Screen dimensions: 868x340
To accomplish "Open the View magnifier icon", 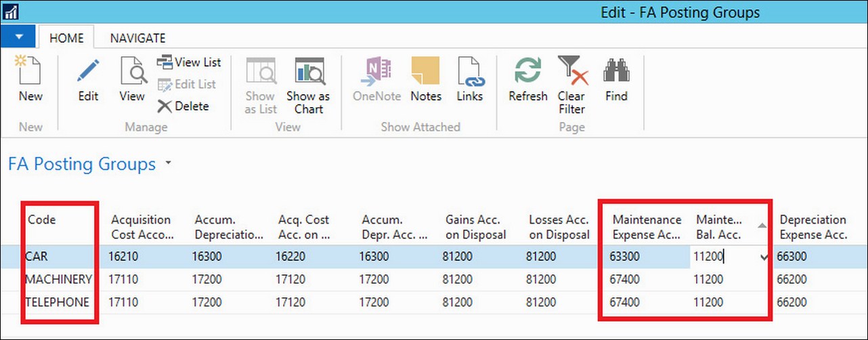I will click(x=133, y=71).
